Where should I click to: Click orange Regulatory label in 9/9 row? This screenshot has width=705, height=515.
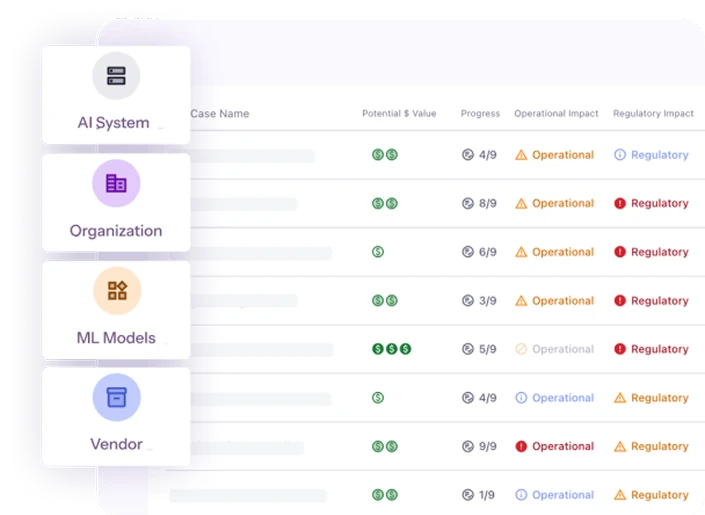click(x=660, y=446)
